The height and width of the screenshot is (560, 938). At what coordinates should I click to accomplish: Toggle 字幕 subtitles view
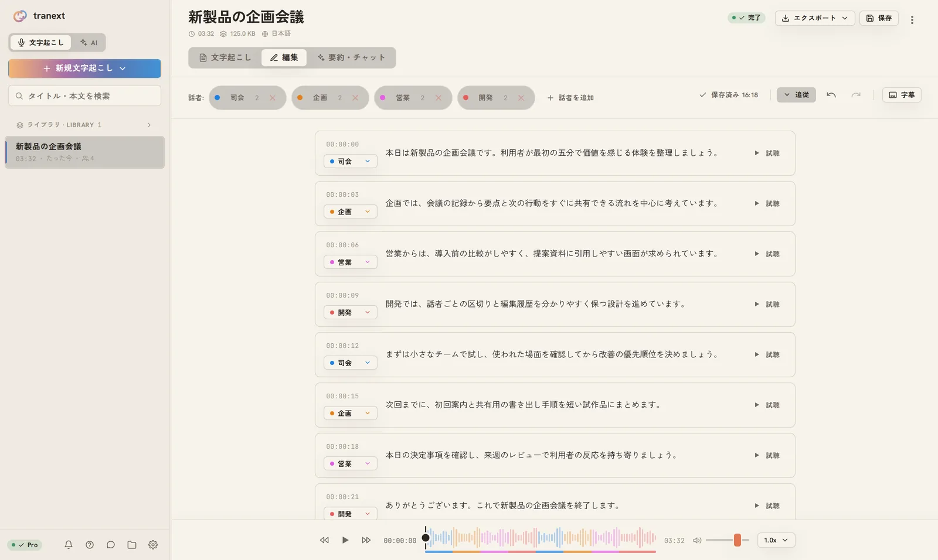pos(902,95)
